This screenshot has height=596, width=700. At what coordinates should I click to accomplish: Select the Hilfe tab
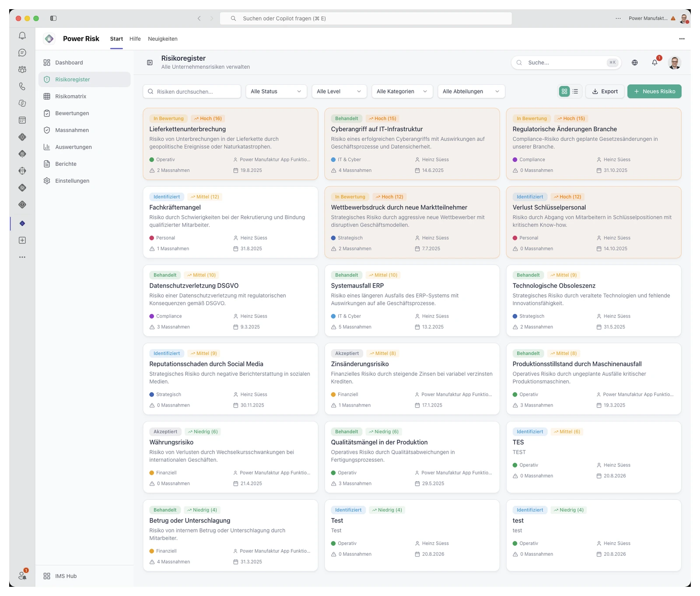click(x=135, y=39)
